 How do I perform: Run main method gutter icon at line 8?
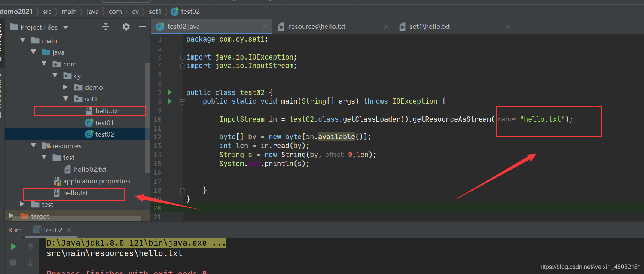point(170,101)
